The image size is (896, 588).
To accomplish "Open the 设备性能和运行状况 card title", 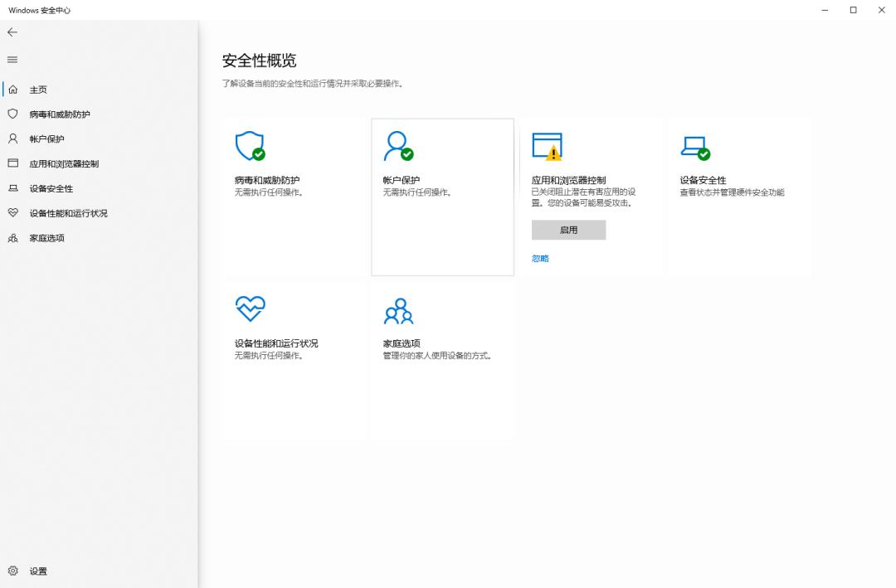I will pos(276,343).
